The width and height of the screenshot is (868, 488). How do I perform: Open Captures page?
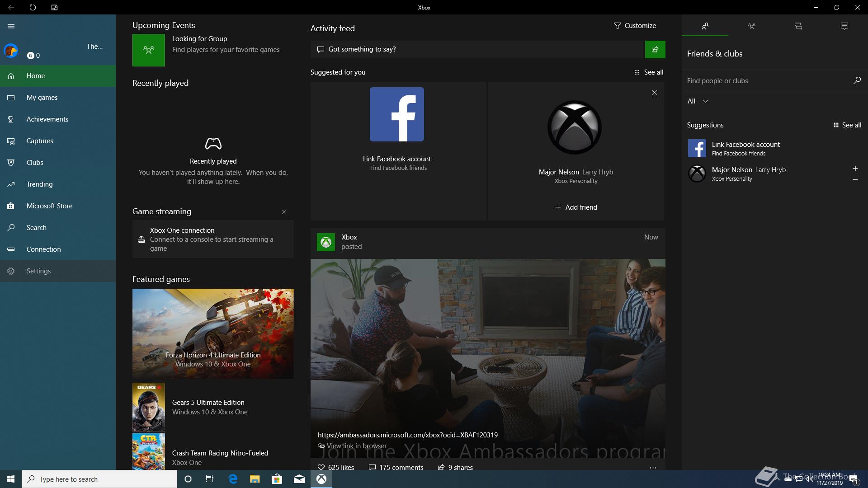pyautogui.click(x=58, y=141)
